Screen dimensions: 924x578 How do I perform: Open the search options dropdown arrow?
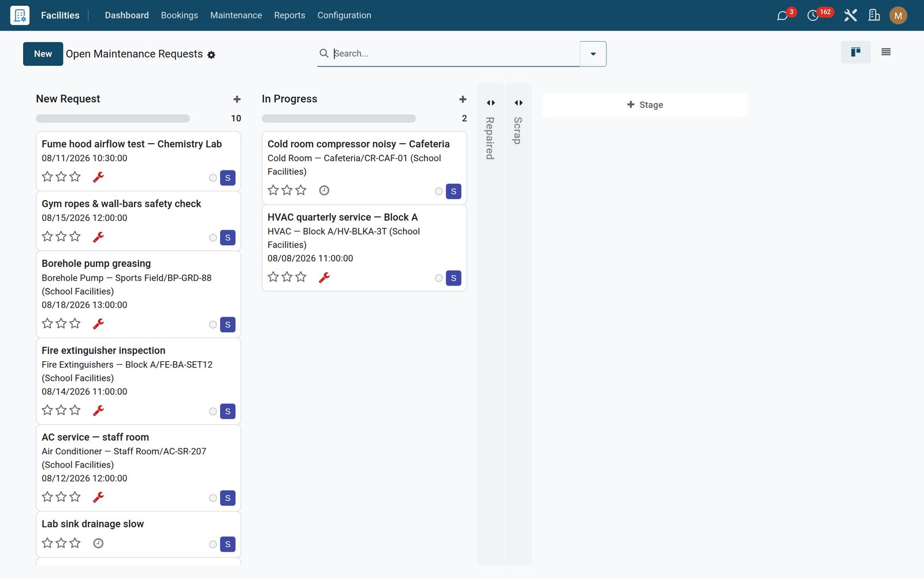pyautogui.click(x=593, y=54)
